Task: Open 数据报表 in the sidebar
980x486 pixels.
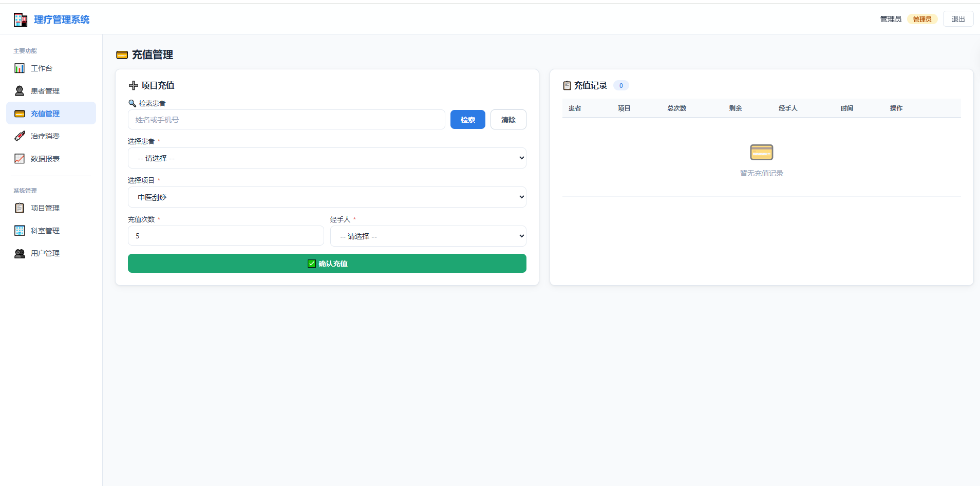Action: tap(51, 159)
